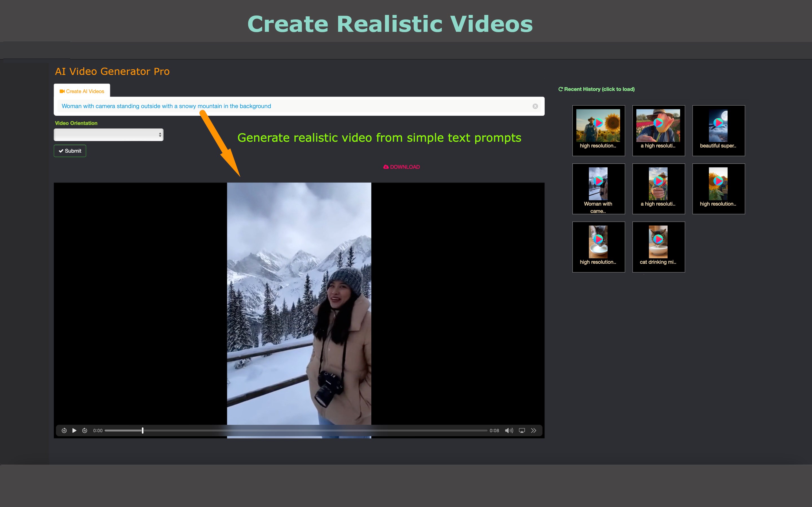The height and width of the screenshot is (507, 812).
Task: Click the Submit button
Action: click(70, 151)
